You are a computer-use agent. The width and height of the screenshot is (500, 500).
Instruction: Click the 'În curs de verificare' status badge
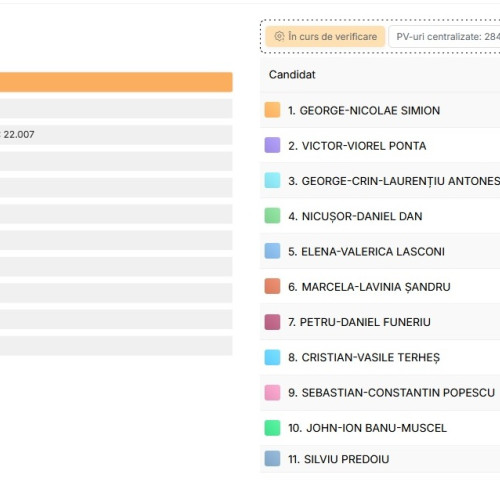pyautogui.click(x=325, y=36)
